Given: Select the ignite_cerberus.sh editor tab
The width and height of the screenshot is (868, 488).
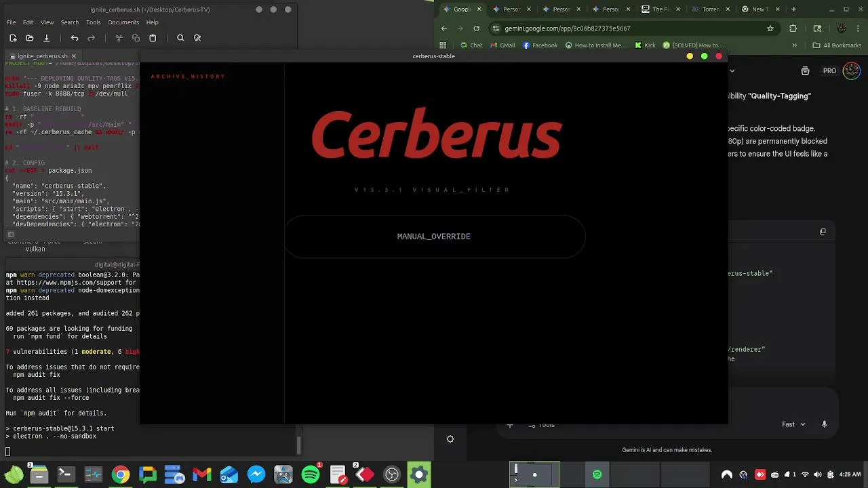Looking at the screenshot, I should [42, 56].
